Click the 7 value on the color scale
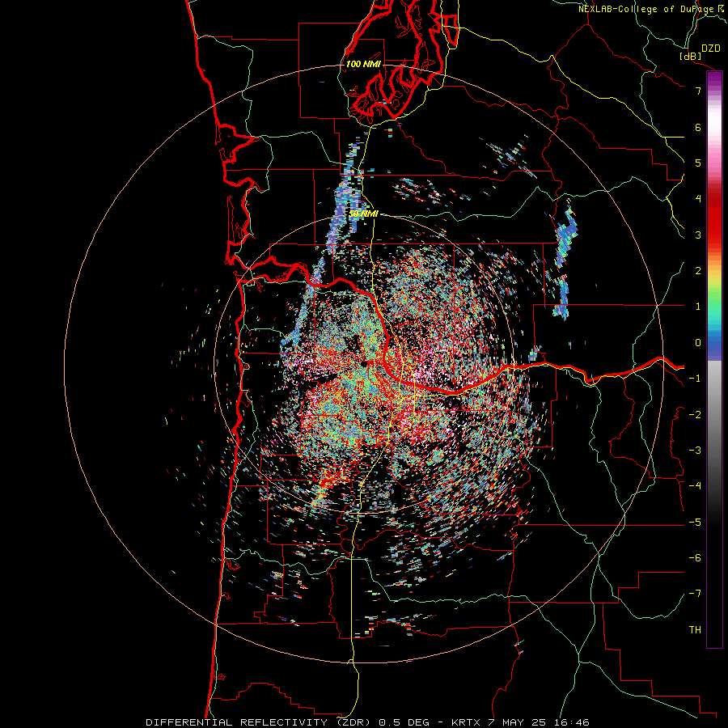 coord(698,91)
